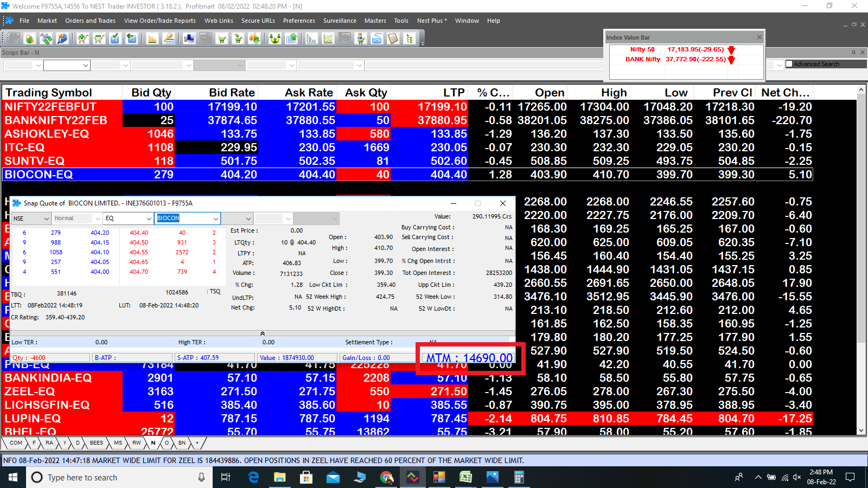Image resolution: width=868 pixels, height=488 pixels.
Task: Click the Qty : -4600 field in Snap Quote
Action: [x=50, y=357]
